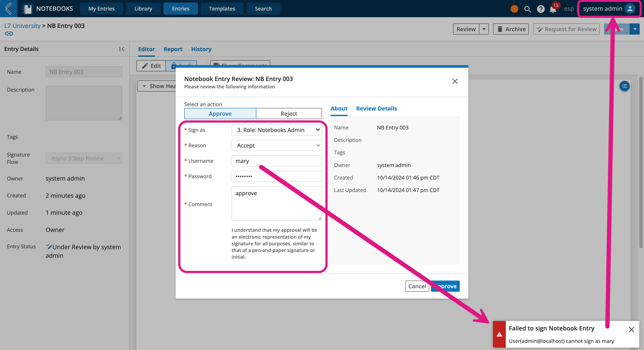Image resolution: width=644 pixels, height=350 pixels.
Task: Click the Username input field
Action: pos(277,160)
